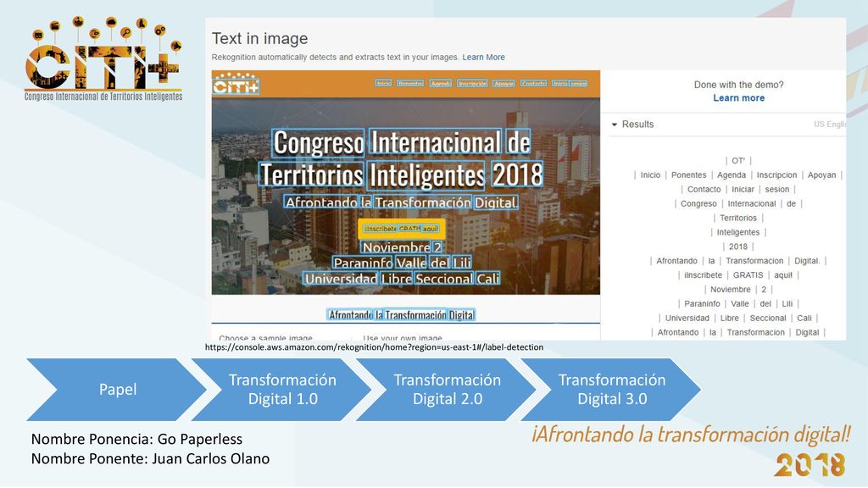Click detected Noviembre 2 text in the image

(401, 247)
